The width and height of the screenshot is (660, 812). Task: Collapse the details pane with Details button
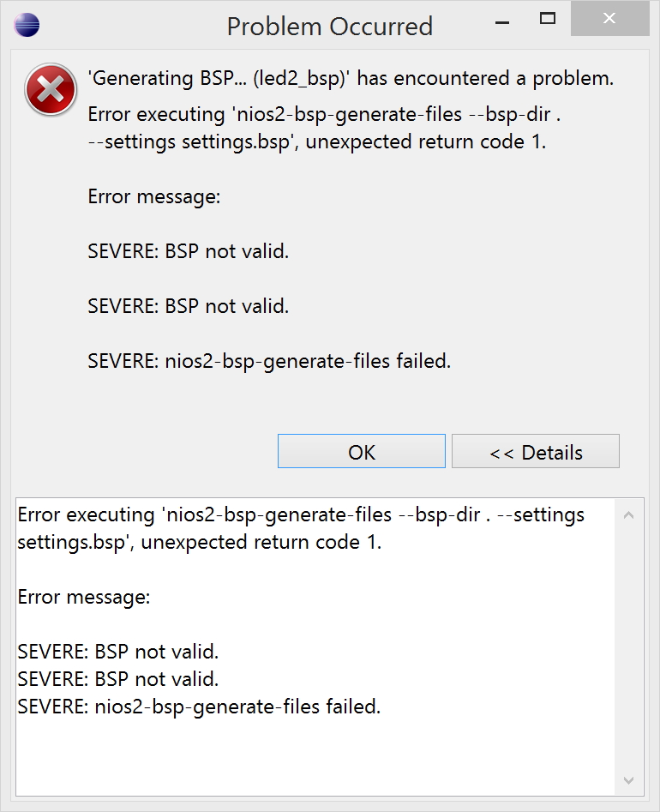(535, 452)
